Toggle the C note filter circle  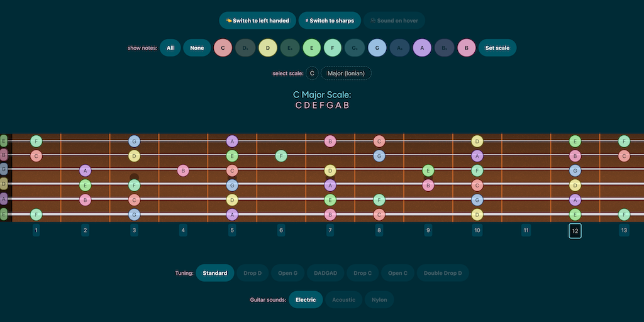coord(223,48)
